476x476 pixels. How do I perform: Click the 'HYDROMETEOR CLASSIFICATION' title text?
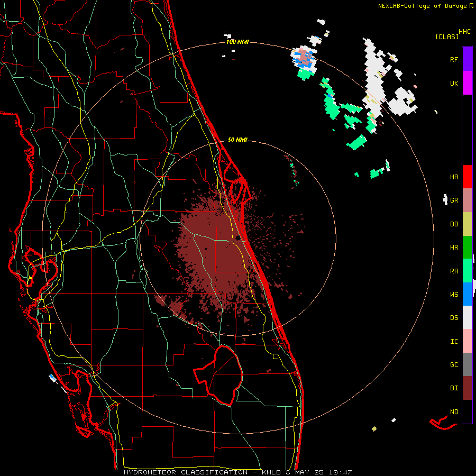186,472
